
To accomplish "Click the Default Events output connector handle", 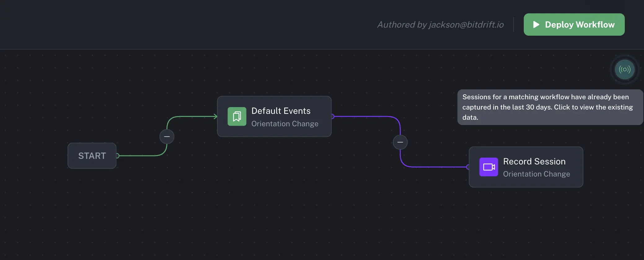I will click(332, 116).
